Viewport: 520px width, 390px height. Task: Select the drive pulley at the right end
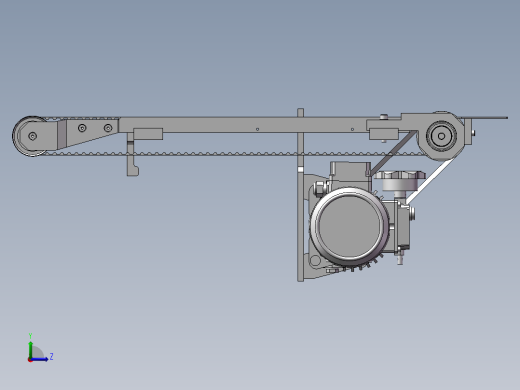tap(441, 136)
